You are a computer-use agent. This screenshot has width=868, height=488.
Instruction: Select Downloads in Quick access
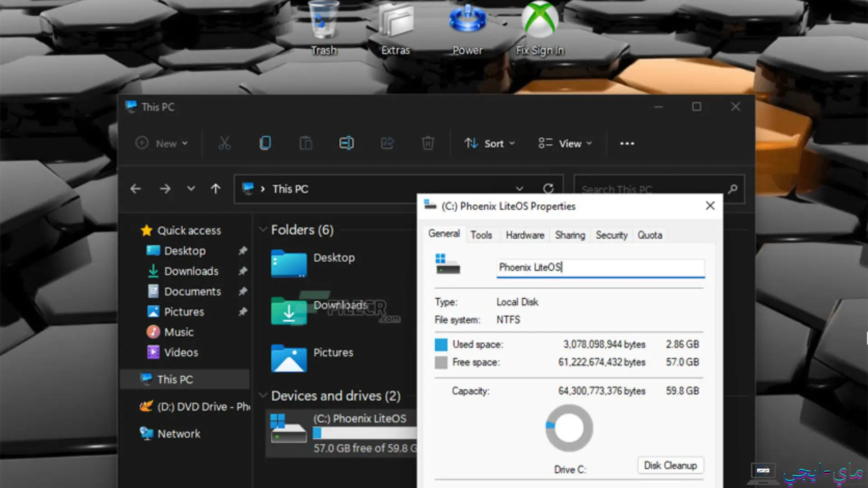[x=183, y=271]
